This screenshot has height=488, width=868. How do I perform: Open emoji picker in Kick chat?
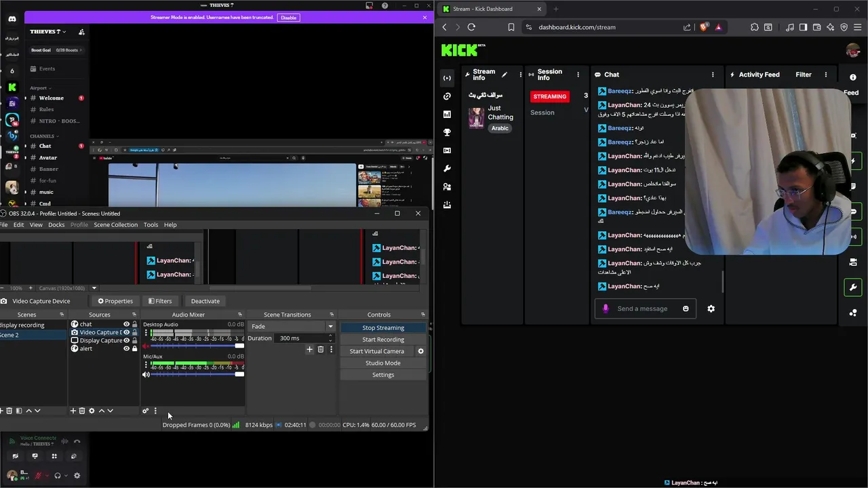(x=686, y=308)
